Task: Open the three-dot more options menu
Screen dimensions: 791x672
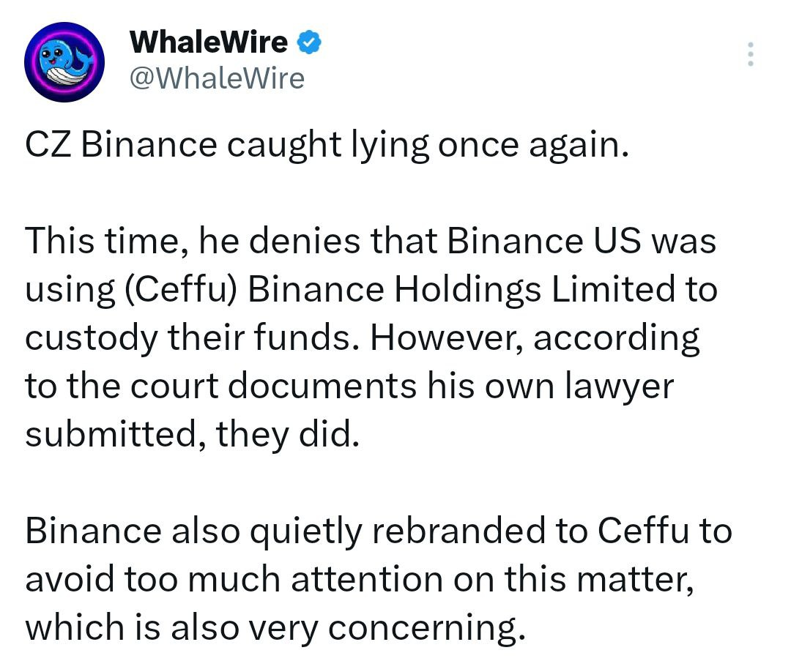Action: (x=749, y=55)
